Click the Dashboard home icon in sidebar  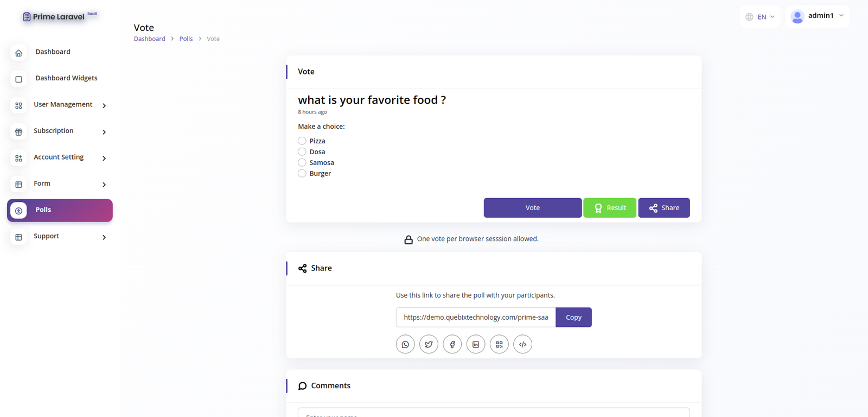18,53
